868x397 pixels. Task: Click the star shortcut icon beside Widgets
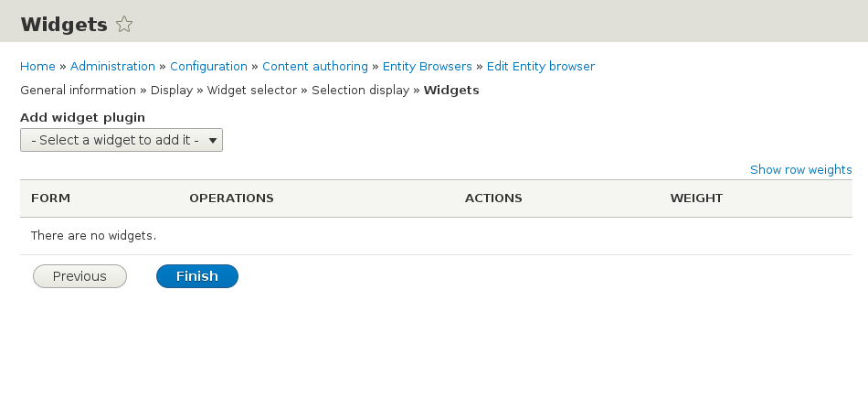(x=124, y=25)
